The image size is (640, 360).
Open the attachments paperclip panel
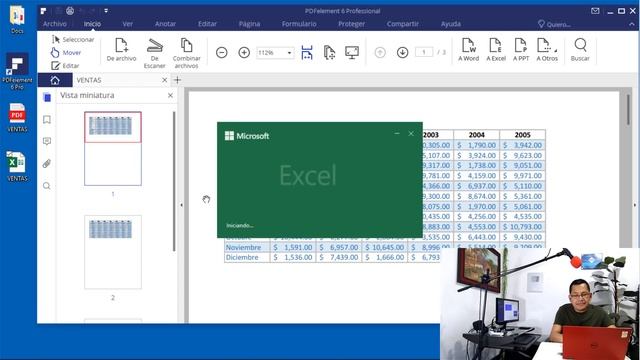pyautogui.click(x=47, y=164)
